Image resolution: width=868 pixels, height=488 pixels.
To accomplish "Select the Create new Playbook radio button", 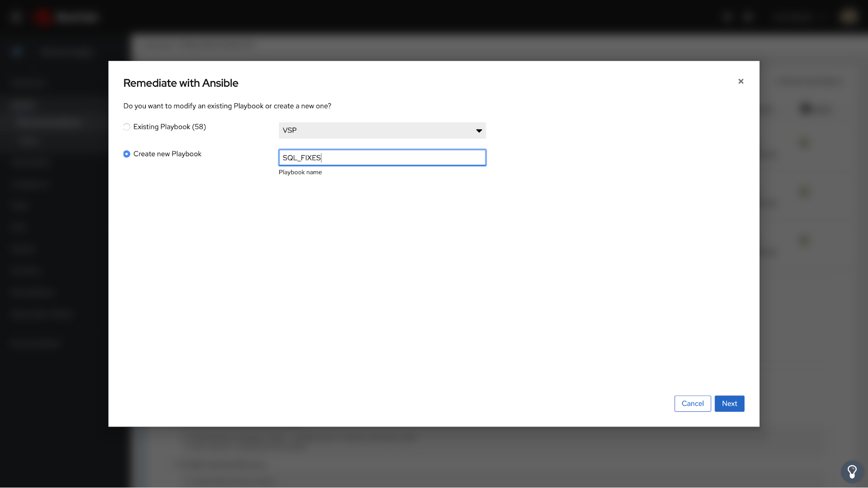I will pyautogui.click(x=127, y=154).
